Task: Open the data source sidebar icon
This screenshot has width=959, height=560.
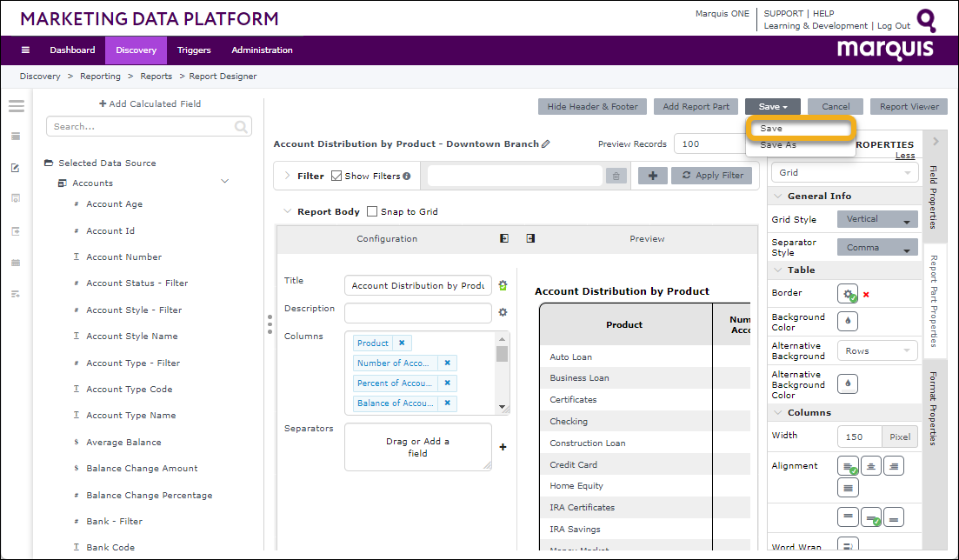Action: [16, 137]
